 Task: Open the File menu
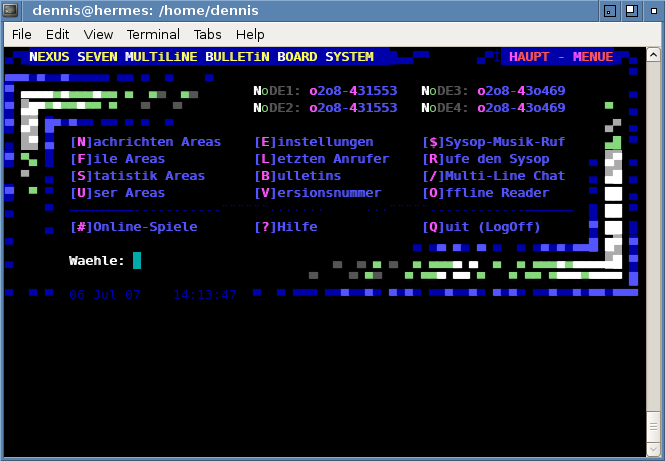(22, 34)
